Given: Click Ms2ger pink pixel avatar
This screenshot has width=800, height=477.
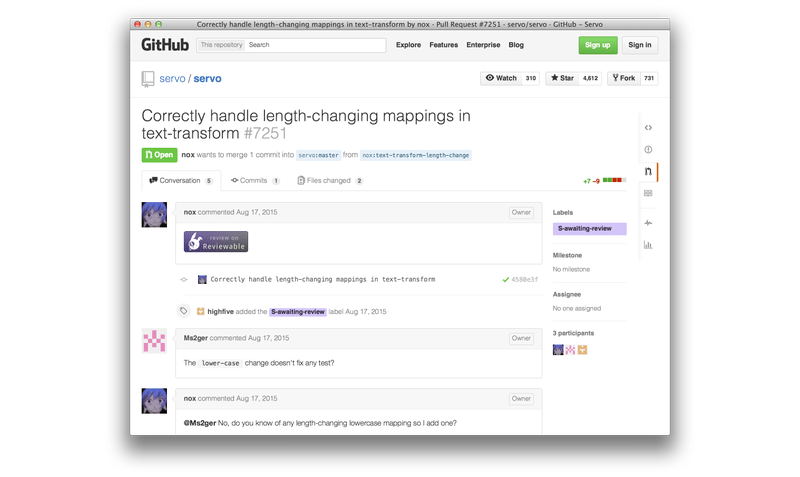Looking at the screenshot, I should tap(154, 341).
